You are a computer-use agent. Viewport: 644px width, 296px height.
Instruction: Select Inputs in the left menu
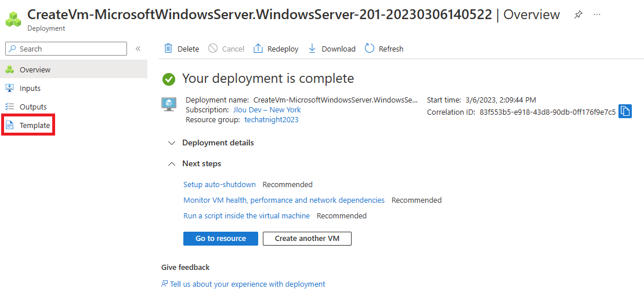pos(74,88)
